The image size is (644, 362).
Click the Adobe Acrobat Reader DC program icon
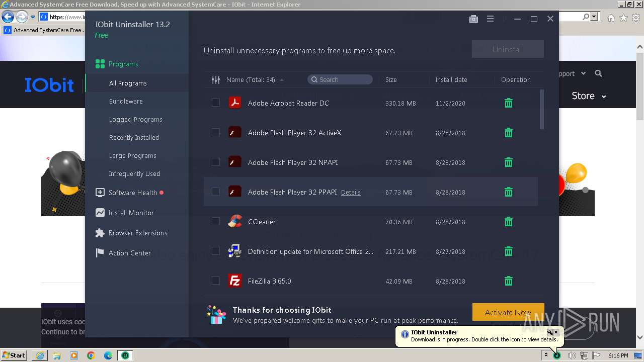click(x=235, y=103)
